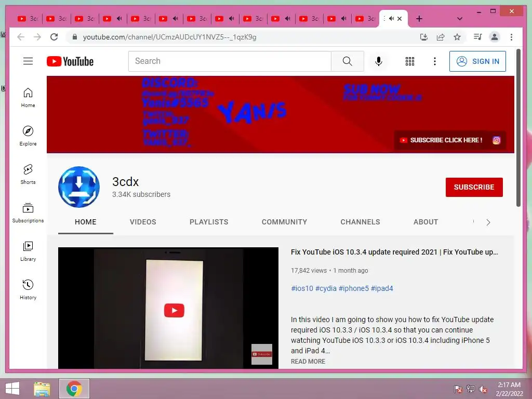
Task: Open Explore in the sidebar
Action: tap(28, 136)
